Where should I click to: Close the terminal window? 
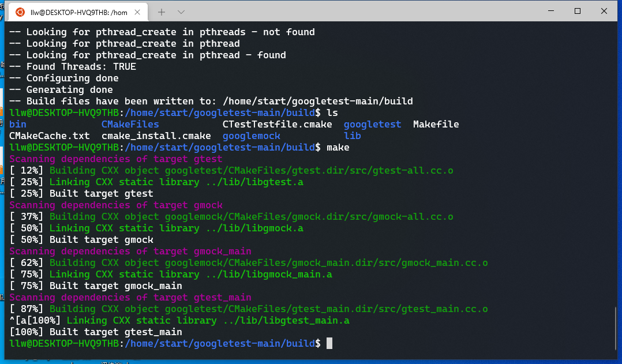604,11
